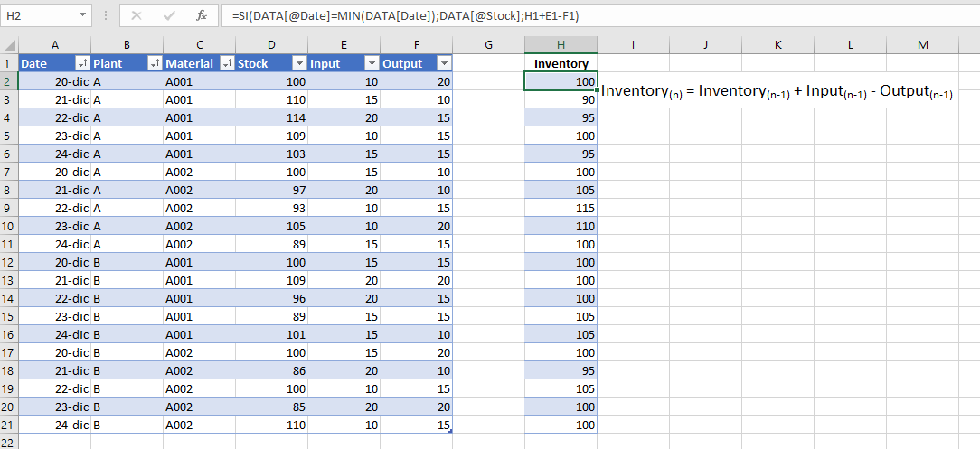
Task: Select row 5 header
Action: point(9,136)
